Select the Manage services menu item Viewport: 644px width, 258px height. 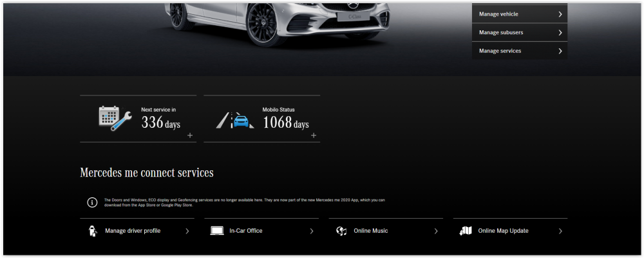pos(500,51)
